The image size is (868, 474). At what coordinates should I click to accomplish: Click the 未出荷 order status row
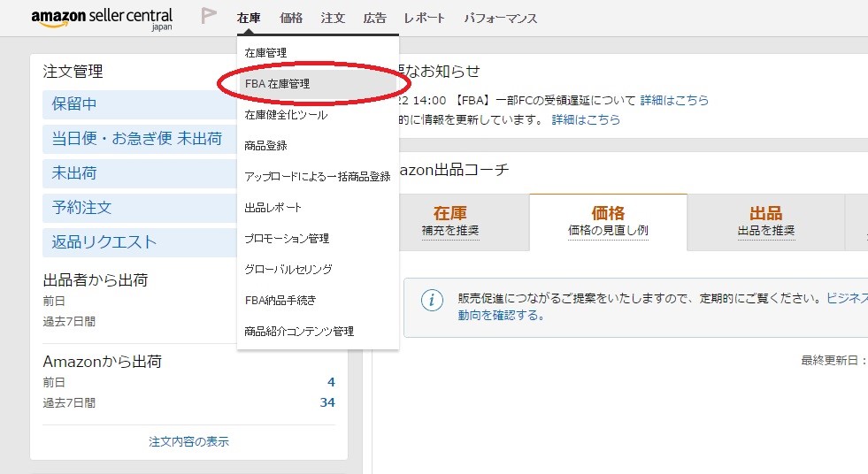[x=140, y=173]
